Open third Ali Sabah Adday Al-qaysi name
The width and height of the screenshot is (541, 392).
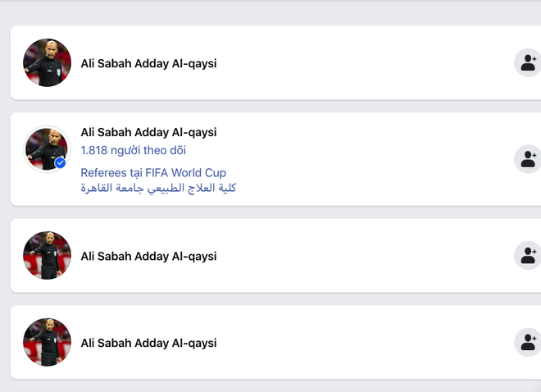coord(148,256)
